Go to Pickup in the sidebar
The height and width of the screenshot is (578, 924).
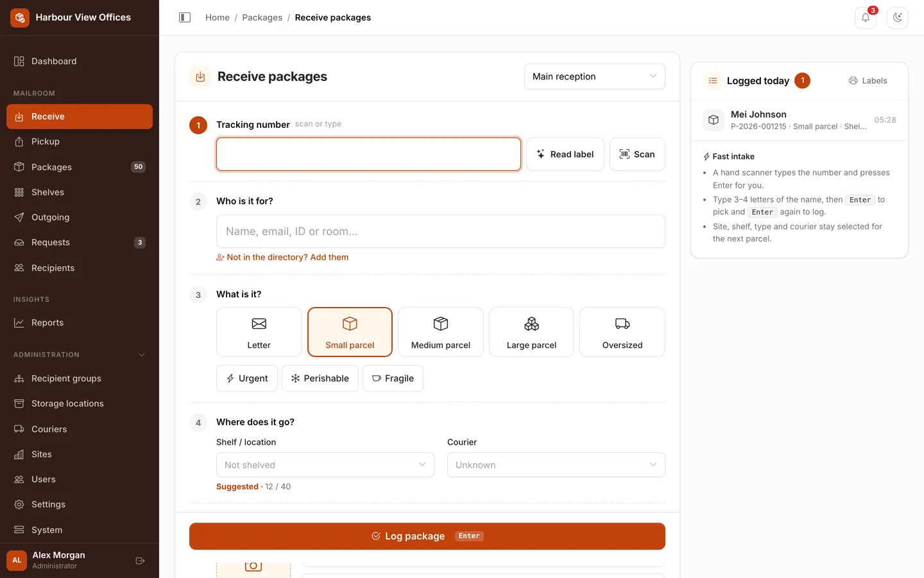click(80, 141)
